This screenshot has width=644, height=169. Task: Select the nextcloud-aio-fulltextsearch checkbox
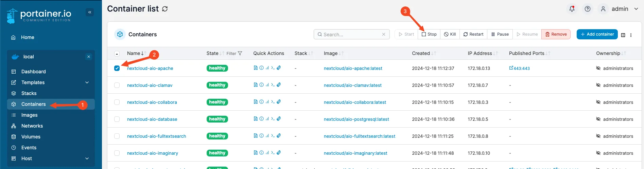click(117, 136)
